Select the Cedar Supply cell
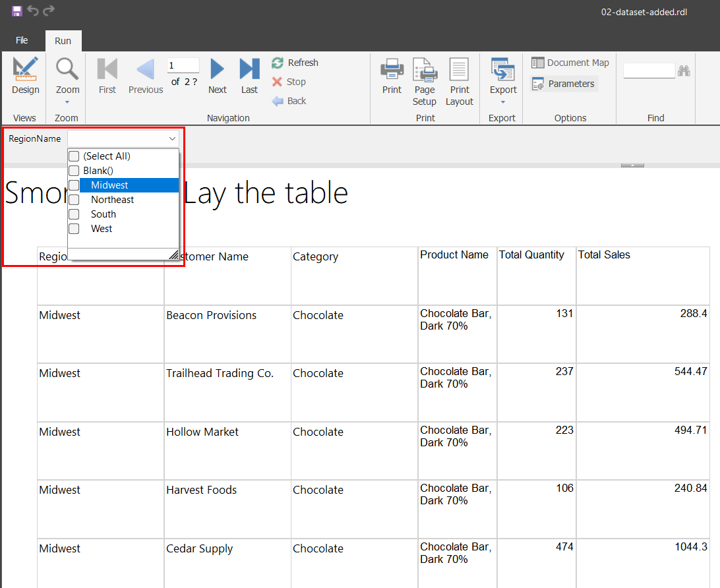720x588 pixels. (x=227, y=563)
